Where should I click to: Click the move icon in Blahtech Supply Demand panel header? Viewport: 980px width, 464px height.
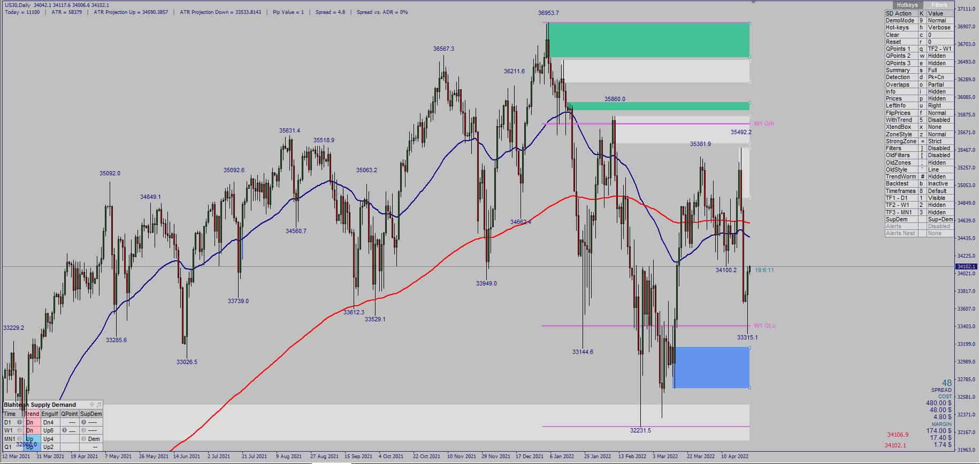(91, 405)
